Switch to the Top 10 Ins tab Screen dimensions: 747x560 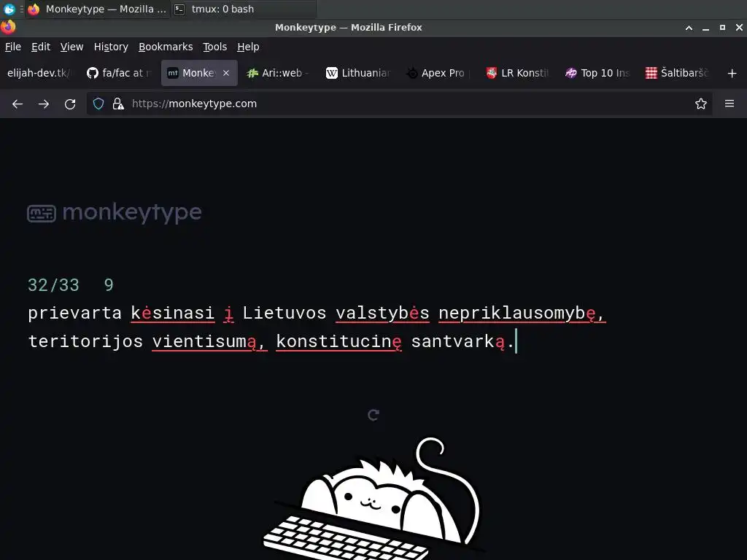pyautogui.click(x=597, y=73)
